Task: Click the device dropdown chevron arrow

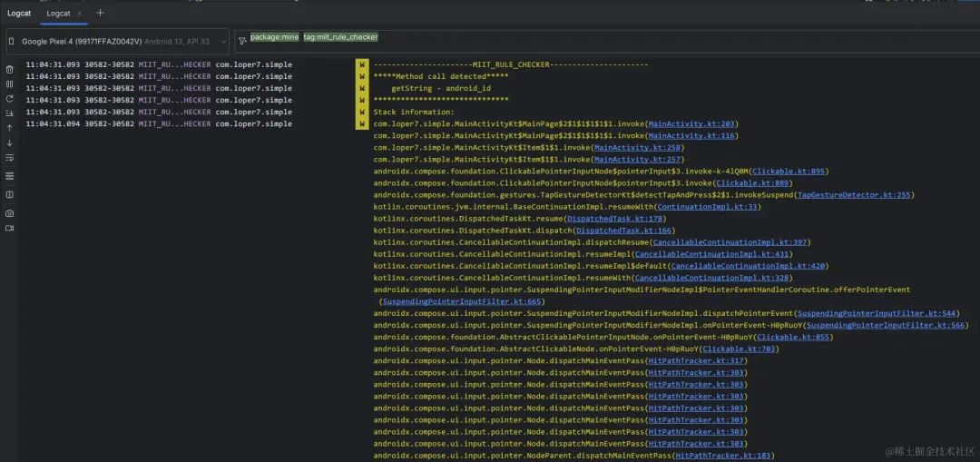Action: tap(224, 41)
